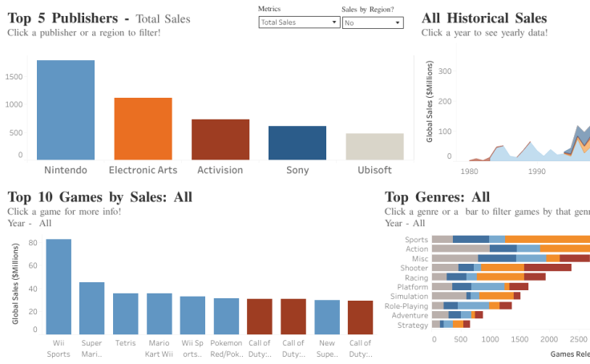This screenshot has height=364, width=590.
Task: Select the Wii Sports game bar
Action: tap(59, 286)
